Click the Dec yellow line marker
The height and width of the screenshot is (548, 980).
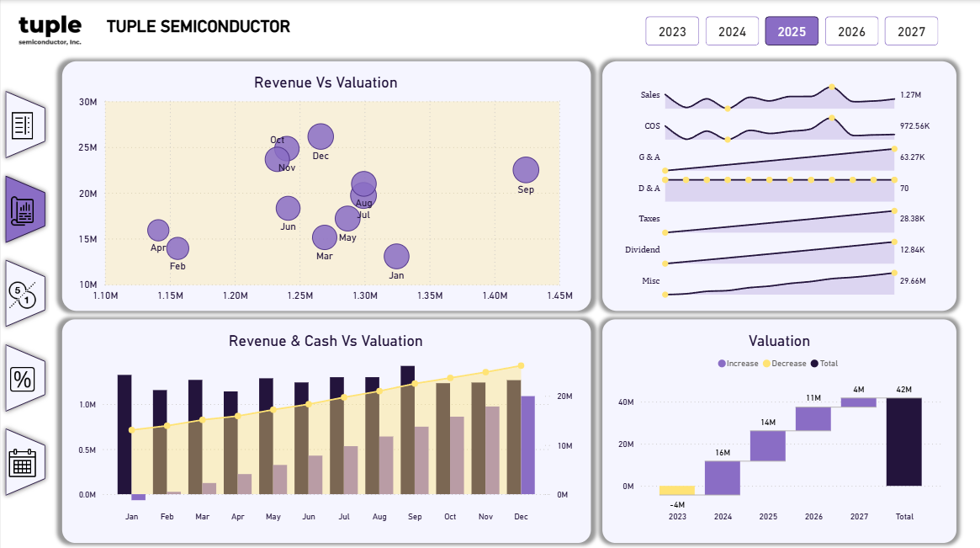point(522,366)
